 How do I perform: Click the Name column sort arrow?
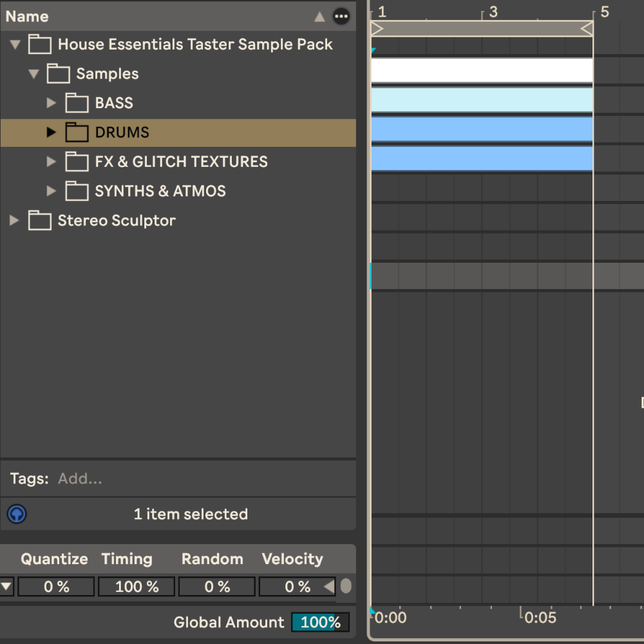click(319, 17)
